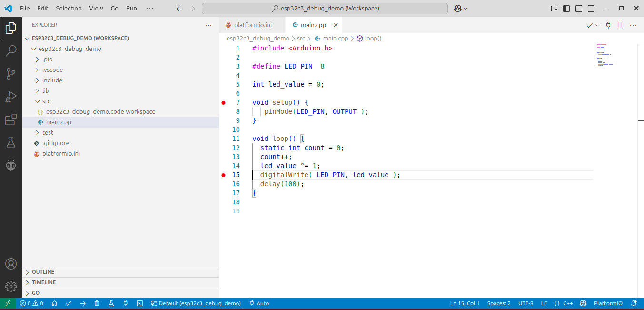The image size is (644, 310).
Task: Click the errors and warnings count
Action: (x=32, y=303)
